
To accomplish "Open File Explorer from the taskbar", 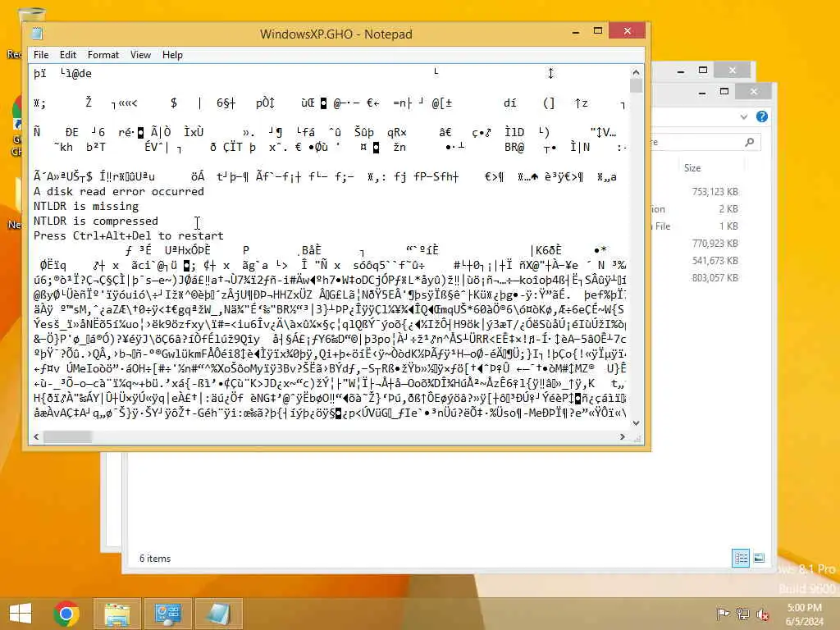I will (117, 614).
